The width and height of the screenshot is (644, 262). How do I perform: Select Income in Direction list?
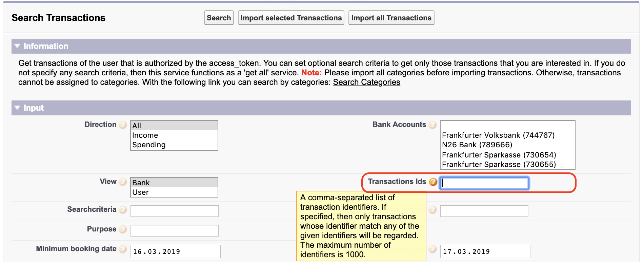pos(174,135)
